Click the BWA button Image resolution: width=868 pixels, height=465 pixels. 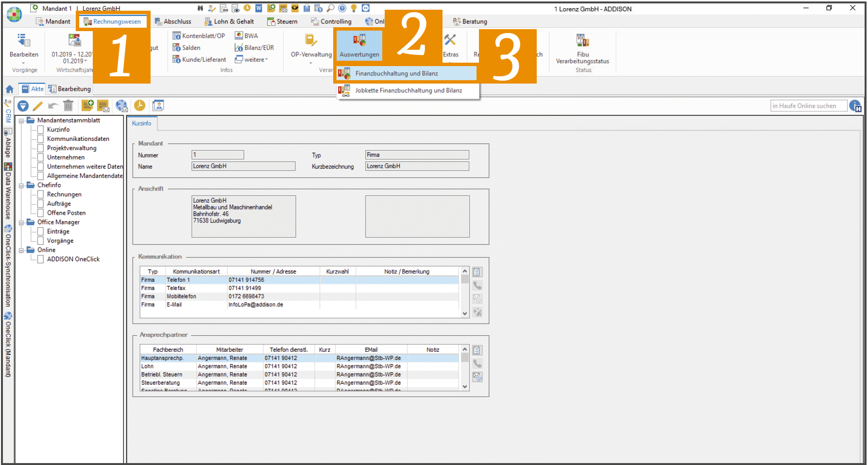246,35
